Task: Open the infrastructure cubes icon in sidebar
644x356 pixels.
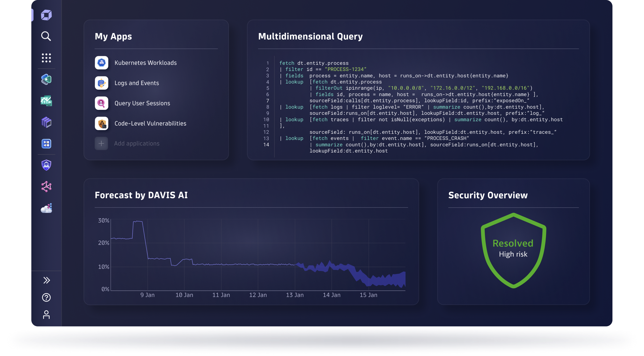Action: 46,122
